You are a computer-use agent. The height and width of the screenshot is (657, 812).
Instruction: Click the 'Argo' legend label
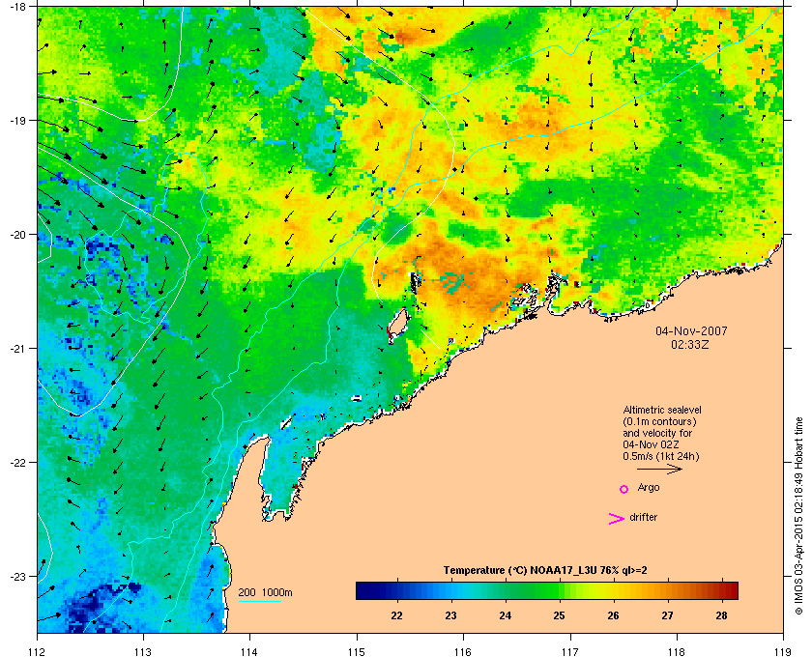649,488
